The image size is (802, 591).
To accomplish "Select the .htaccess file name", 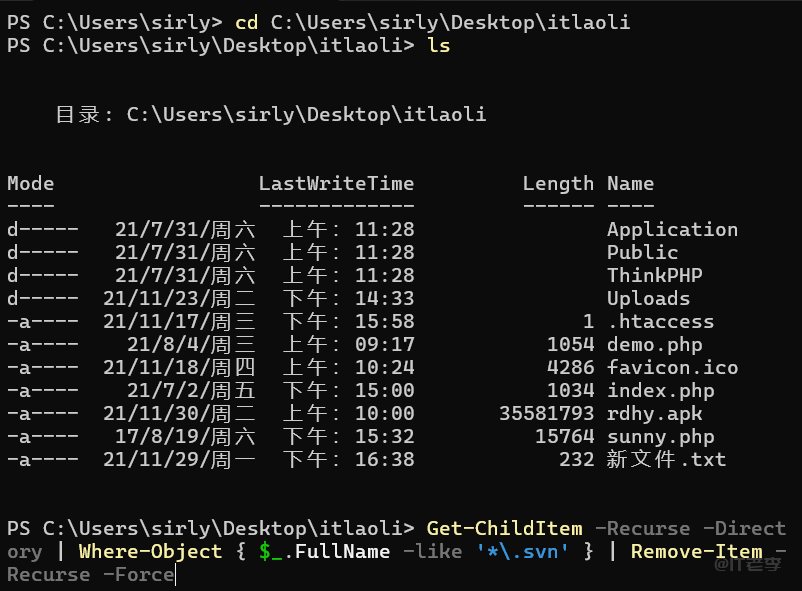I will click(x=660, y=322).
